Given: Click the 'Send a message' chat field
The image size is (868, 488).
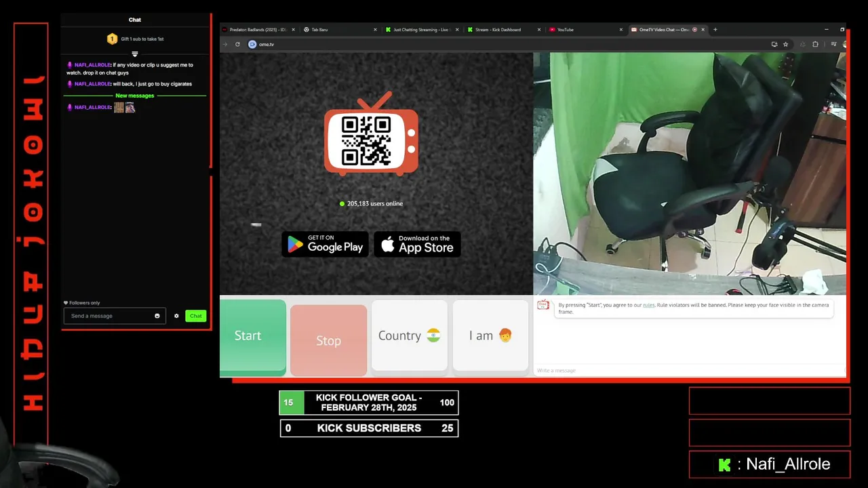Looking at the screenshot, I should click(114, 316).
